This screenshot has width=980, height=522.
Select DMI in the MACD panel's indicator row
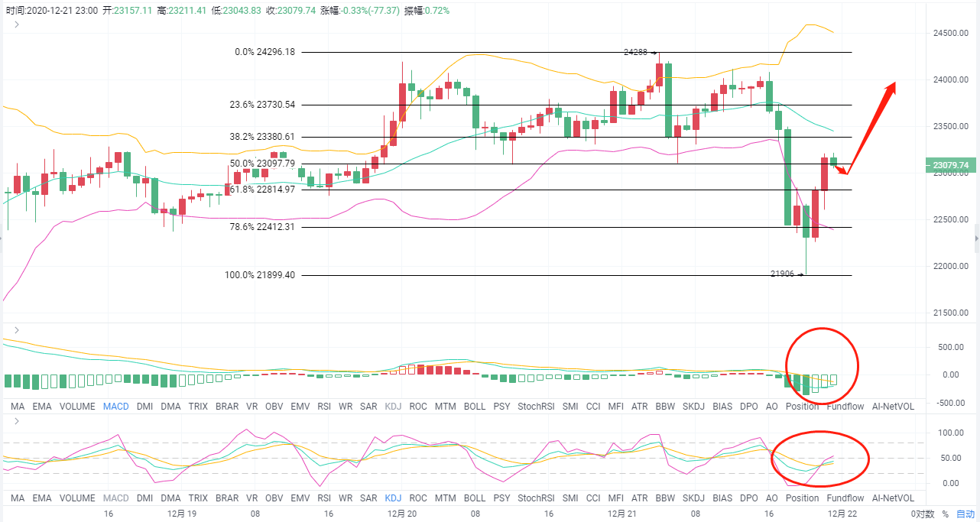(145, 407)
